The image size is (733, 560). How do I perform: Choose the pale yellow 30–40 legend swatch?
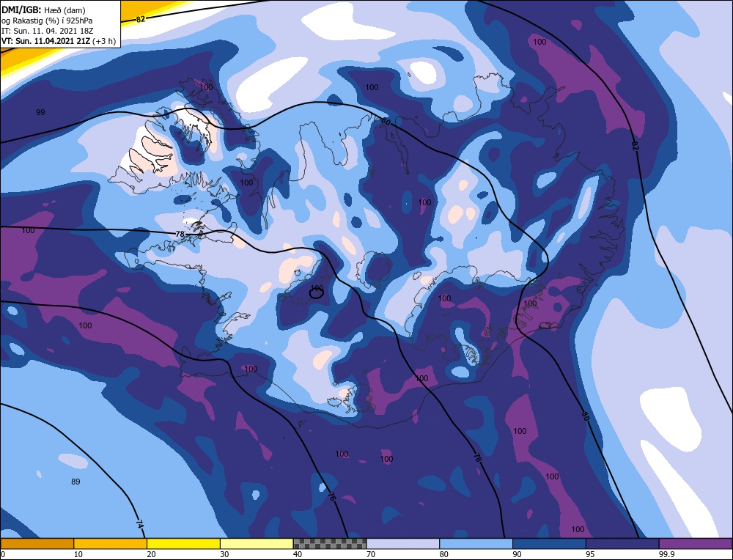tap(257, 543)
